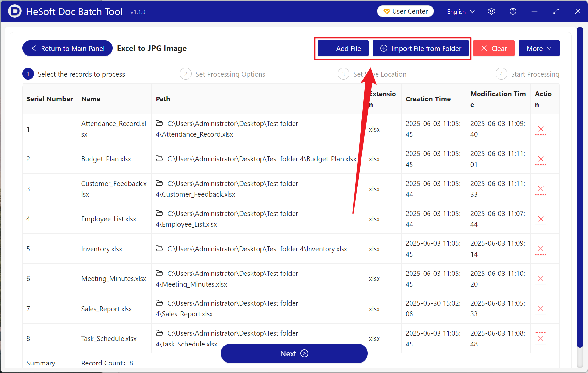The width and height of the screenshot is (588, 373).
Task: Select the Meeting_Minutes.xlsx name cell
Action: pos(114,279)
